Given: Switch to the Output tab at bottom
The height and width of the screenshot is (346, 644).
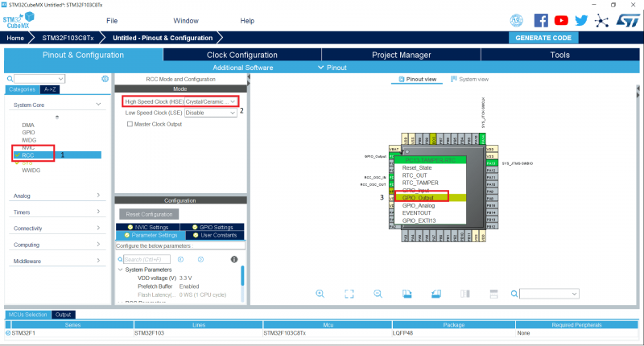Looking at the screenshot, I should coord(64,315).
